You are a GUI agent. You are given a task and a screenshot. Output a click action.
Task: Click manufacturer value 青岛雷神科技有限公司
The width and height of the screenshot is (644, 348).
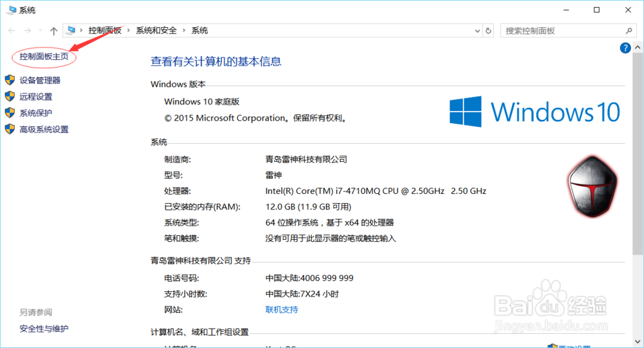[x=307, y=159]
